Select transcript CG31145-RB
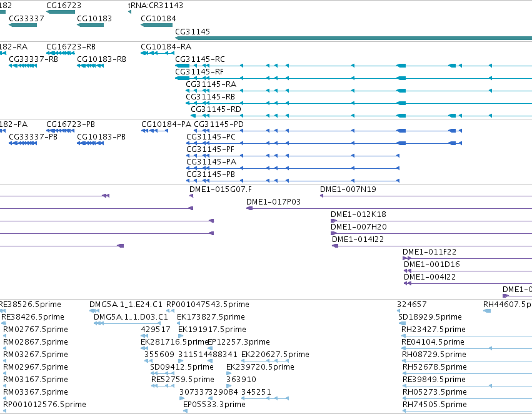The width and height of the screenshot is (532, 414). 210,97
